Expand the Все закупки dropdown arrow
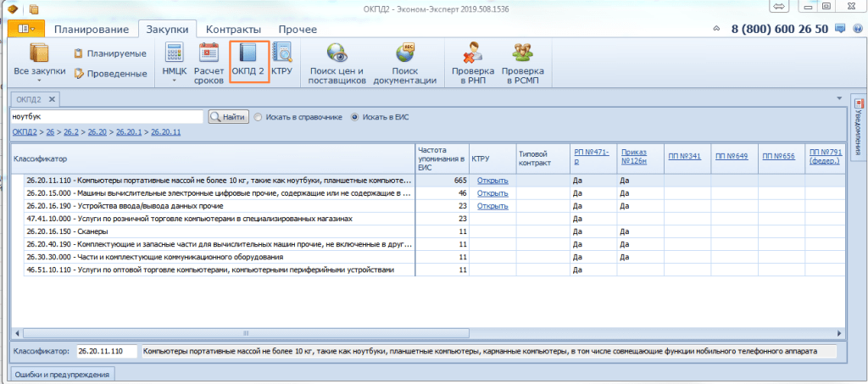The height and width of the screenshot is (384, 868). (x=39, y=81)
